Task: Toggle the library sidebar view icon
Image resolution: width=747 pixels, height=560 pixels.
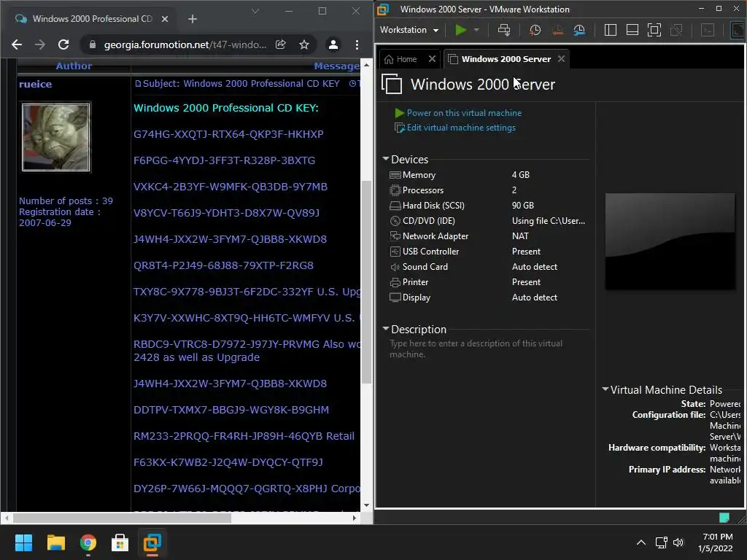Action: tap(611, 30)
